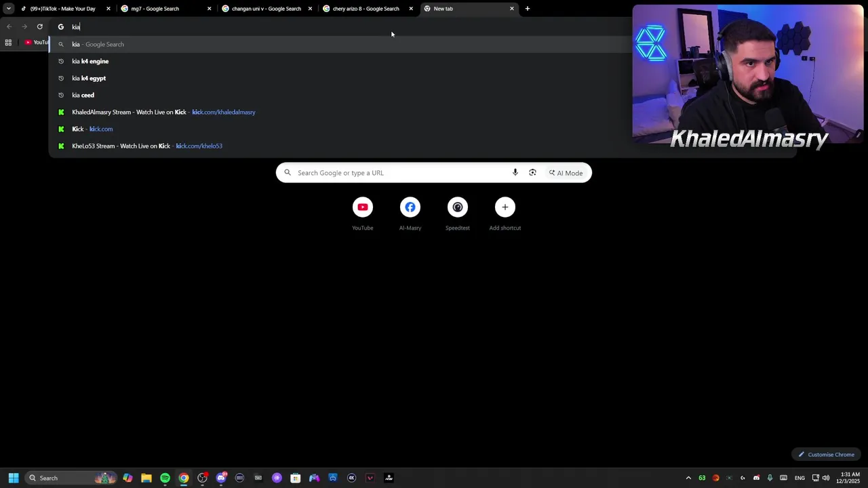Select the kia k4 egypt suggestion
Screen dimensions: 868x488
[422, 78]
